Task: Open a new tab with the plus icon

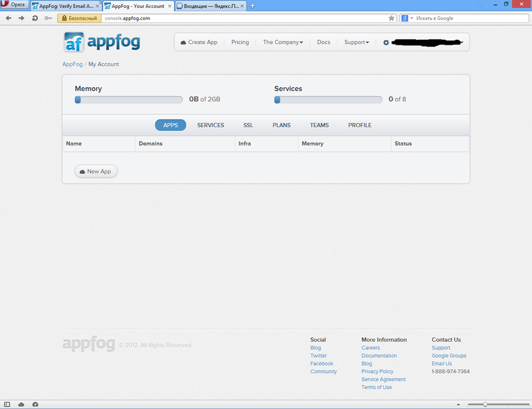Action: coord(253,6)
